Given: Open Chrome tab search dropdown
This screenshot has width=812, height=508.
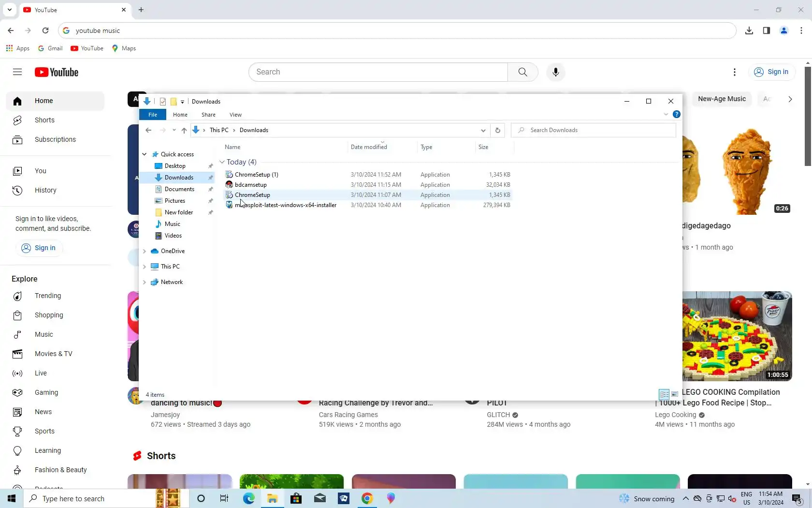Looking at the screenshot, I should tap(10, 10).
